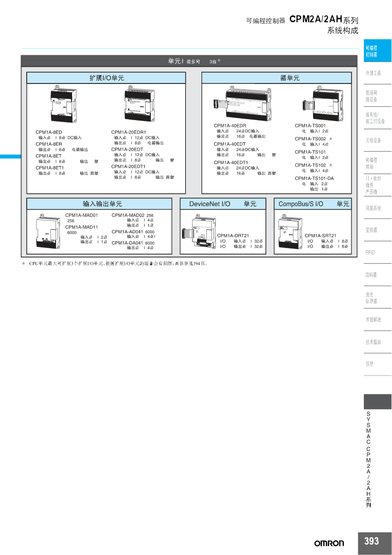Click the CPM1A-DA041 model label
Screen dimensions: 392x555
pos(127,243)
